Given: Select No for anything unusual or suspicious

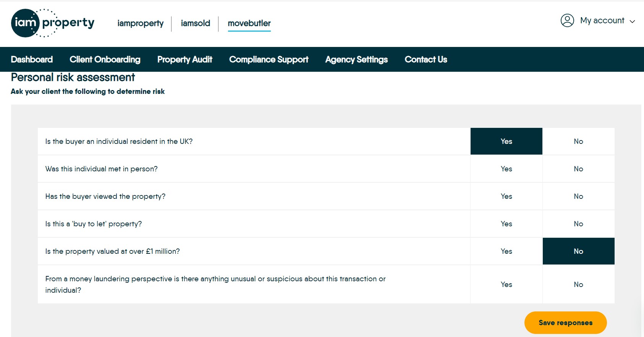Looking at the screenshot, I should 578,284.
